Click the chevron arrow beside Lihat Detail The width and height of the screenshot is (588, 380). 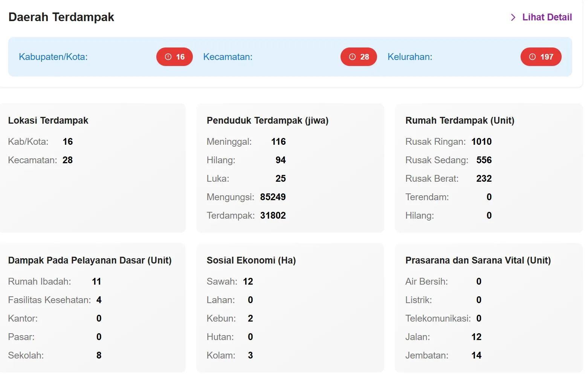[x=513, y=17]
